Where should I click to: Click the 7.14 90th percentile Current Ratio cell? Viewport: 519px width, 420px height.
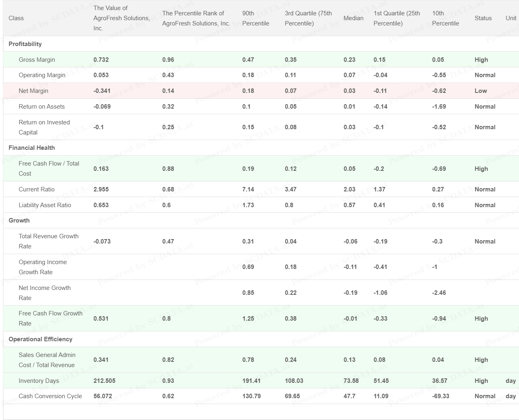click(x=248, y=189)
